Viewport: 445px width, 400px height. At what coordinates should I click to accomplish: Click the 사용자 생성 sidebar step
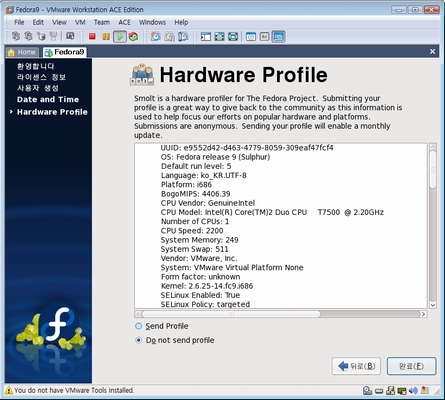pyautogui.click(x=38, y=88)
